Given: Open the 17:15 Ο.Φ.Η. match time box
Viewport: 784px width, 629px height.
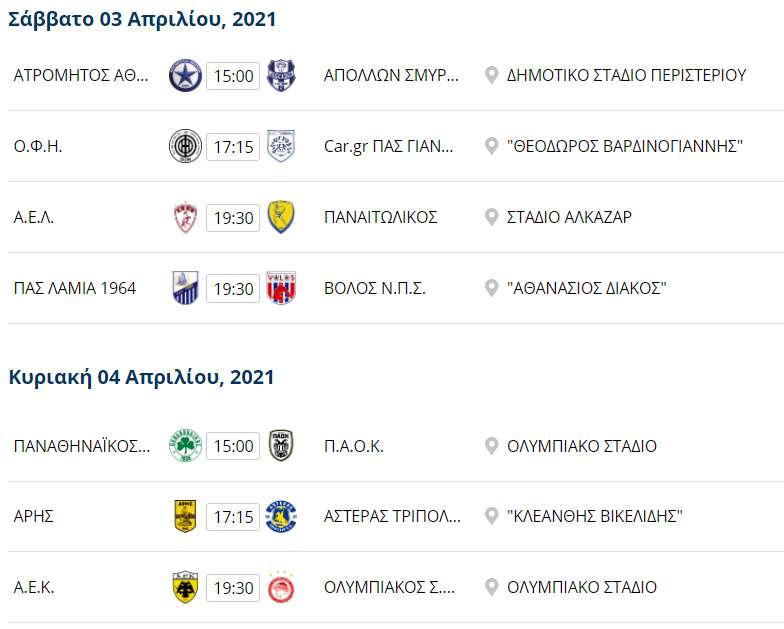Looking at the screenshot, I should click(x=233, y=147).
